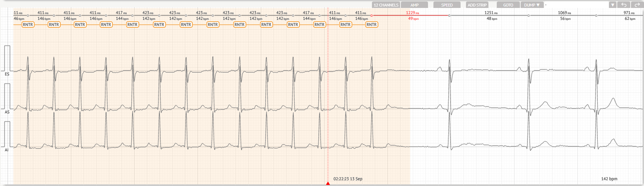Open the DUMP dropdown menu

[x=532, y=5]
